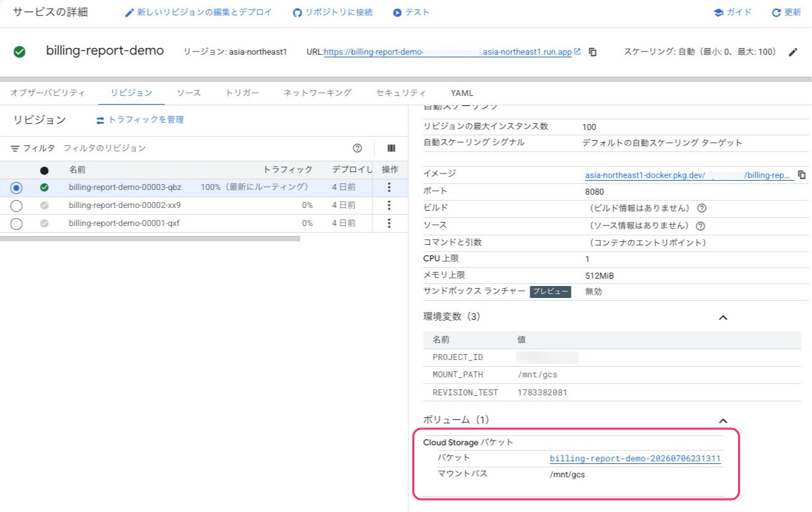The height and width of the screenshot is (512, 812).
Task: Sort by the デプロイ column header
Action: tap(352, 169)
